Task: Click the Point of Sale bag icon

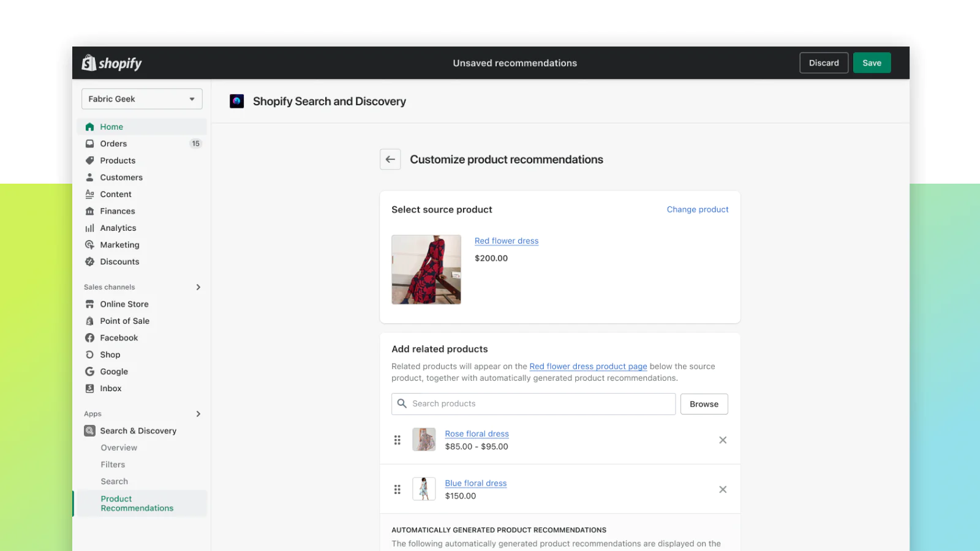Action: [x=89, y=321]
